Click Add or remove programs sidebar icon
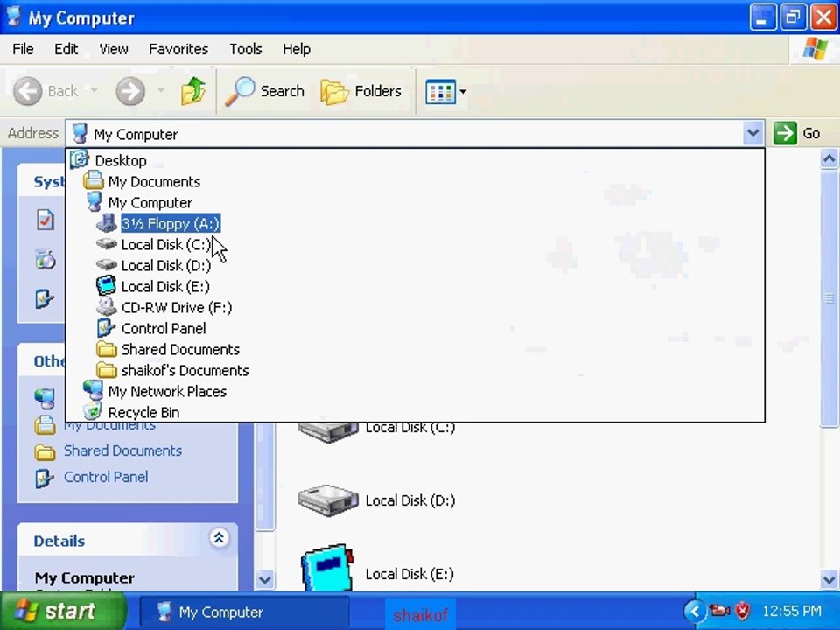 [x=45, y=259]
